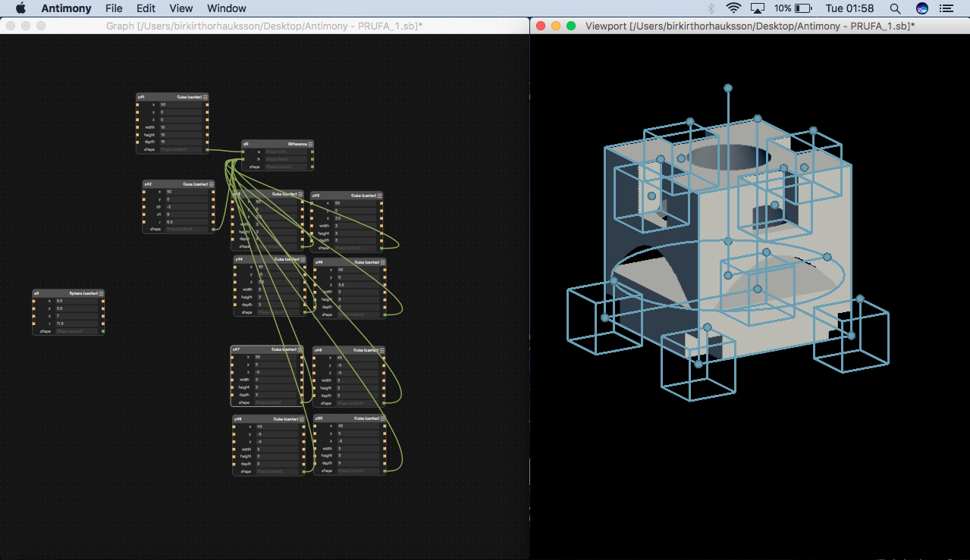970x560 pixels.
Task: Open the Notification Center icon
Action: pos(946,8)
